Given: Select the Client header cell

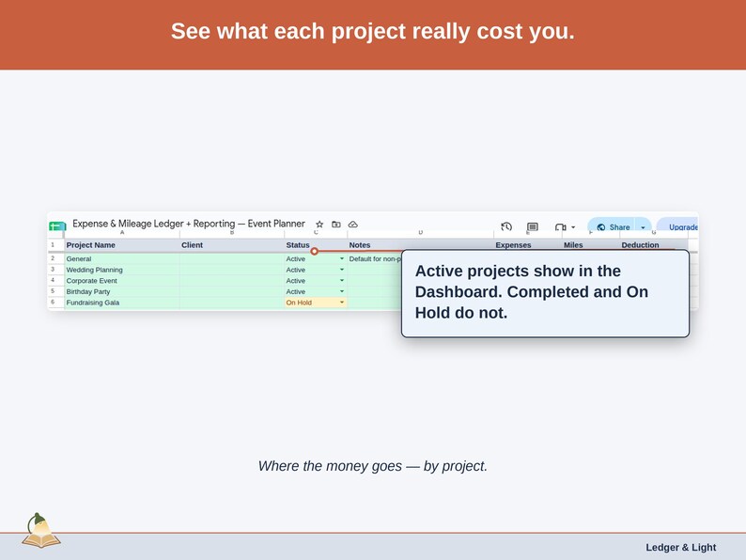Looking at the screenshot, I should pos(232,245).
